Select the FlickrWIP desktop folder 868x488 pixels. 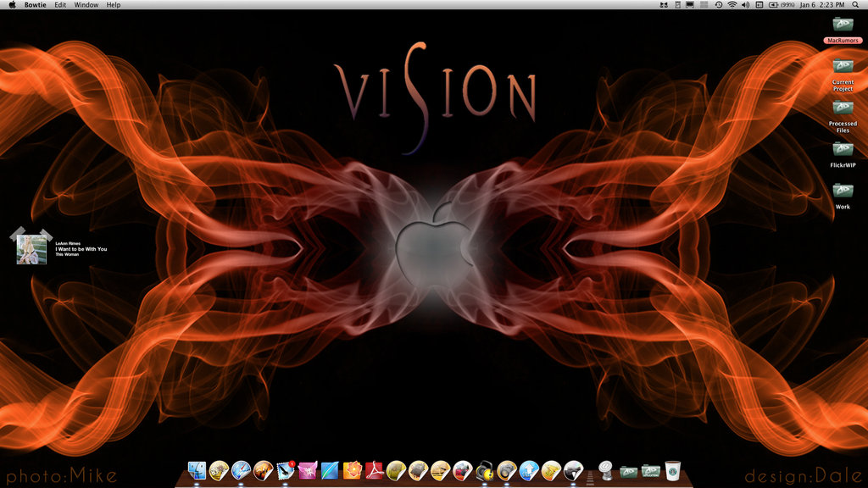[x=843, y=154]
